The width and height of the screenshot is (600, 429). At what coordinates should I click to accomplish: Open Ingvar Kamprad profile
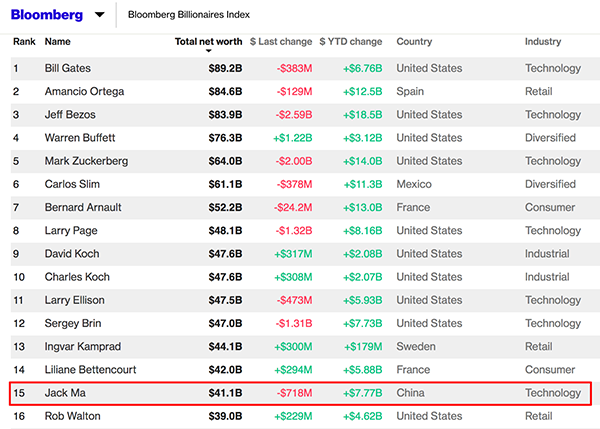click(x=83, y=347)
